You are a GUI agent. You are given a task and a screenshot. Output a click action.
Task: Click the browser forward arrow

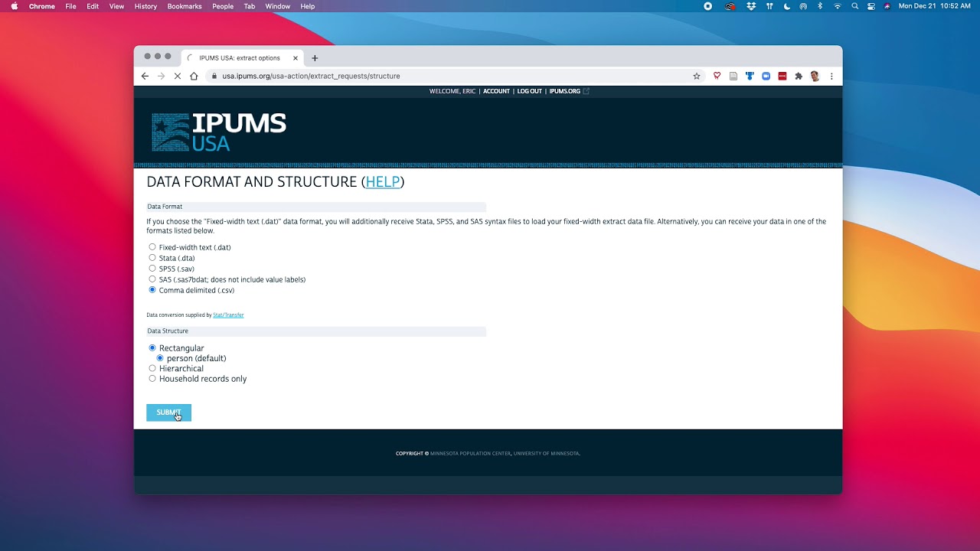click(x=161, y=76)
